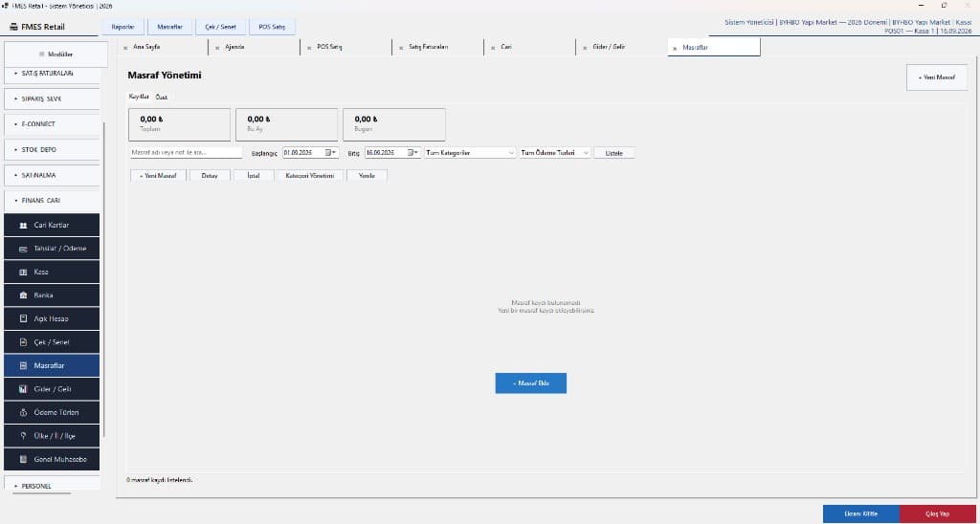Expand the SATIŞ FATURALARI module group

(52, 74)
